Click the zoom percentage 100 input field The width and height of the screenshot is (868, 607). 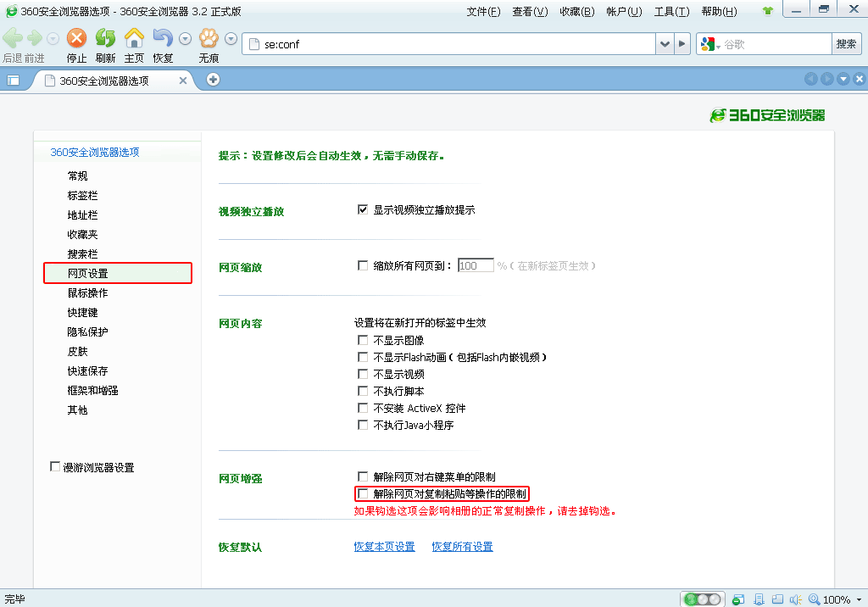(x=476, y=265)
